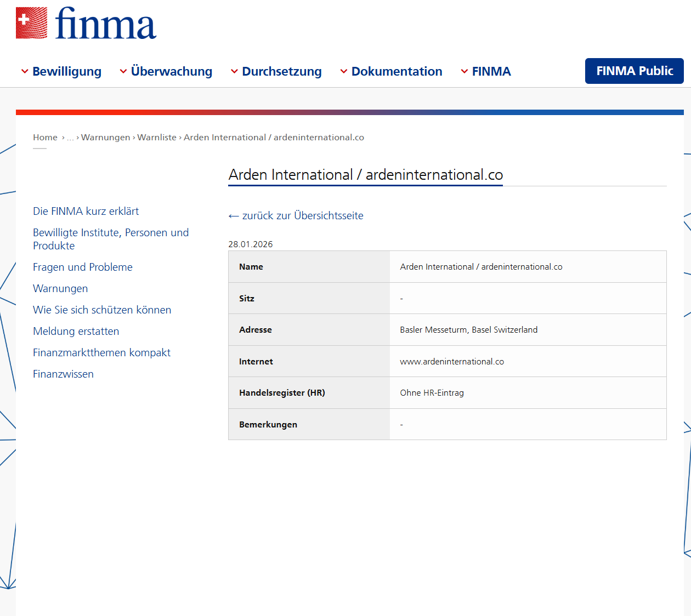Open Finanzmarktthemen kompakt
The height and width of the screenshot is (616, 691).
tap(101, 353)
